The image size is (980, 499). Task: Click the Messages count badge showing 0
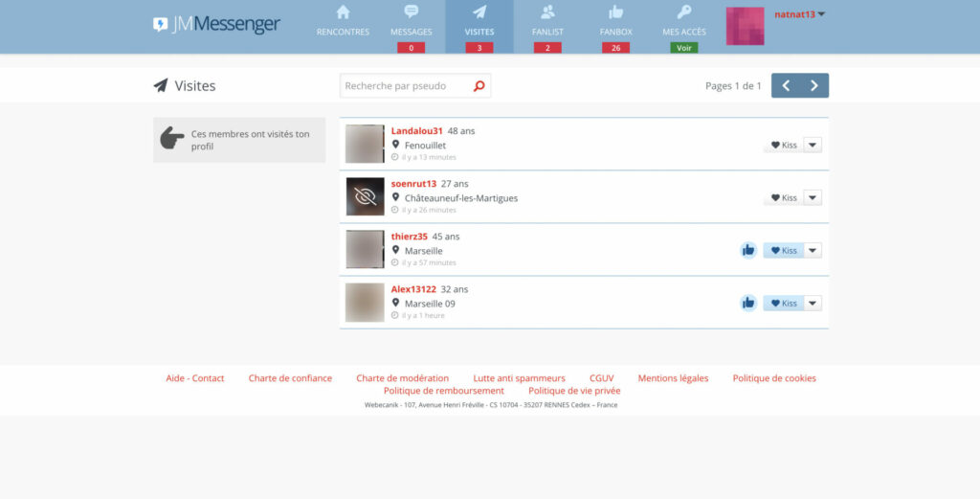pos(411,48)
